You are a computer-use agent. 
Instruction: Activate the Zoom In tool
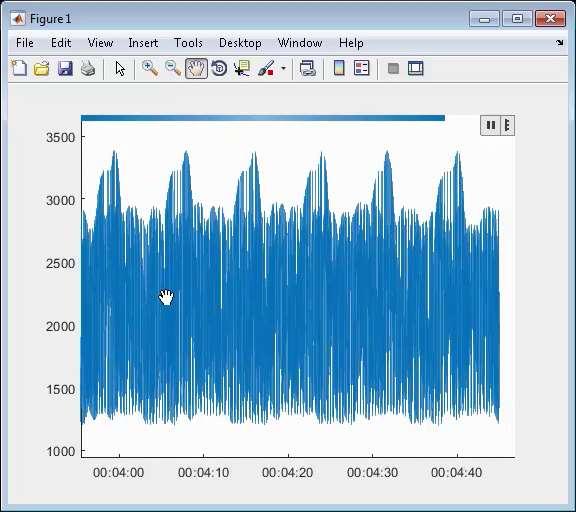(x=150, y=68)
